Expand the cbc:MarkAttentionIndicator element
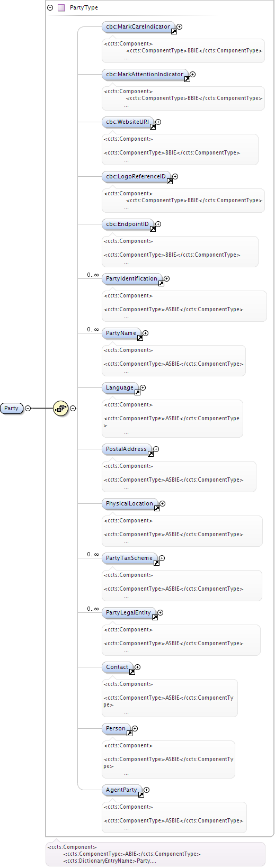Image resolution: width=275 pixels, height=868 pixels. point(193,74)
